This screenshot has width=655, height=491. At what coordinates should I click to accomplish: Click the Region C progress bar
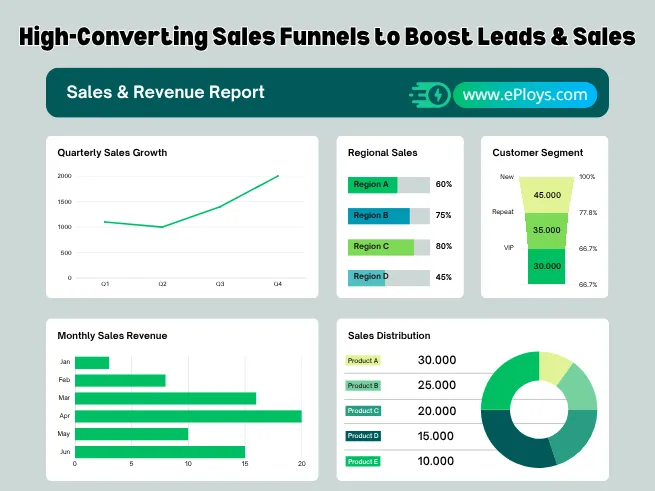pyautogui.click(x=389, y=247)
